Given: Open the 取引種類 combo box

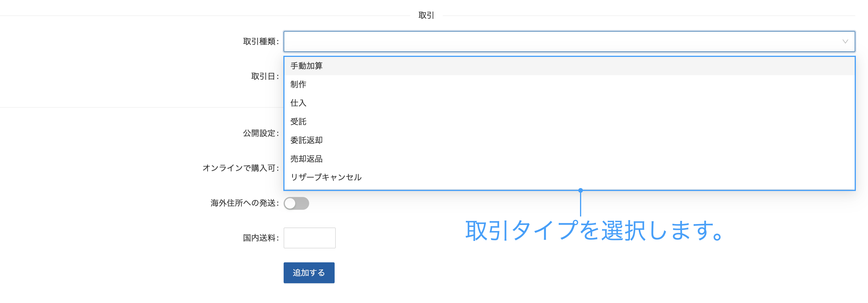Looking at the screenshot, I should [x=569, y=42].
